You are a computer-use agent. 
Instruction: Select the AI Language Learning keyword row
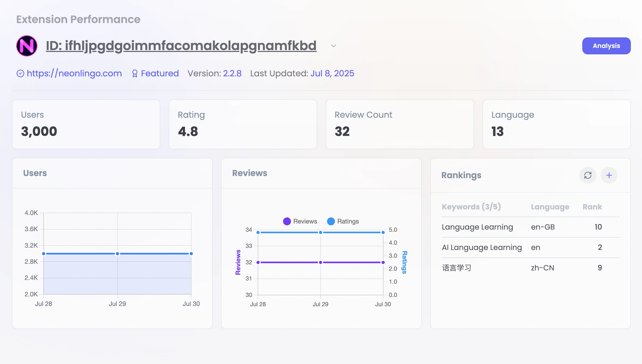(481, 247)
